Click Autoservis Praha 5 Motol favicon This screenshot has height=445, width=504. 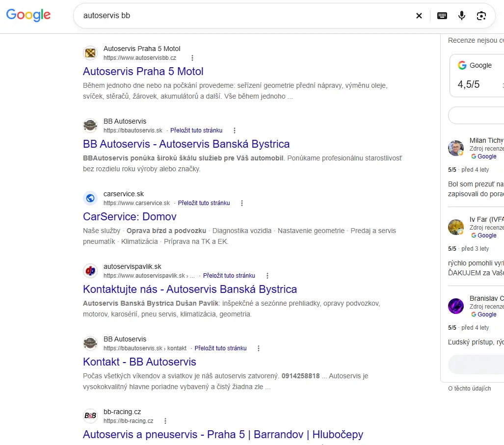pos(90,53)
